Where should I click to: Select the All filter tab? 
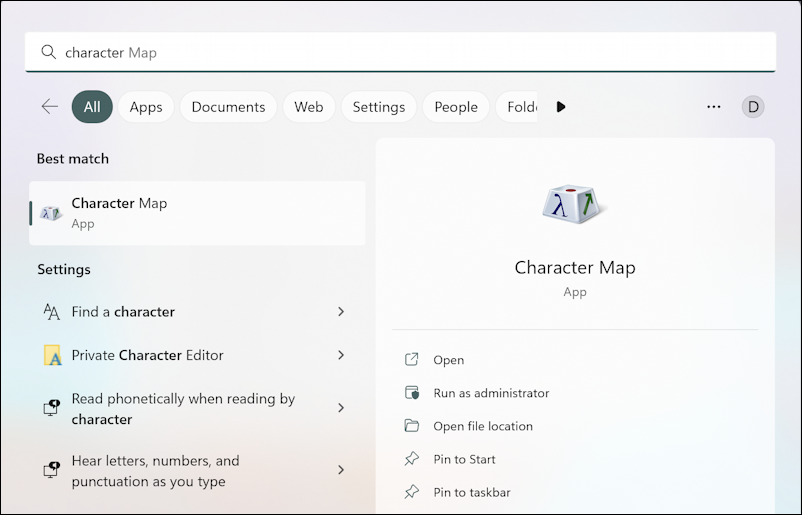pyautogui.click(x=92, y=107)
